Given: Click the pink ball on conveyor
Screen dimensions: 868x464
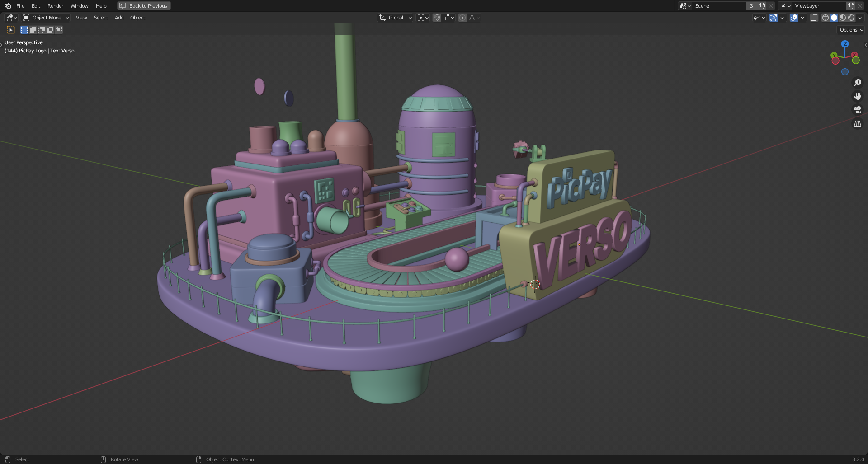Looking at the screenshot, I should pyautogui.click(x=457, y=259).
